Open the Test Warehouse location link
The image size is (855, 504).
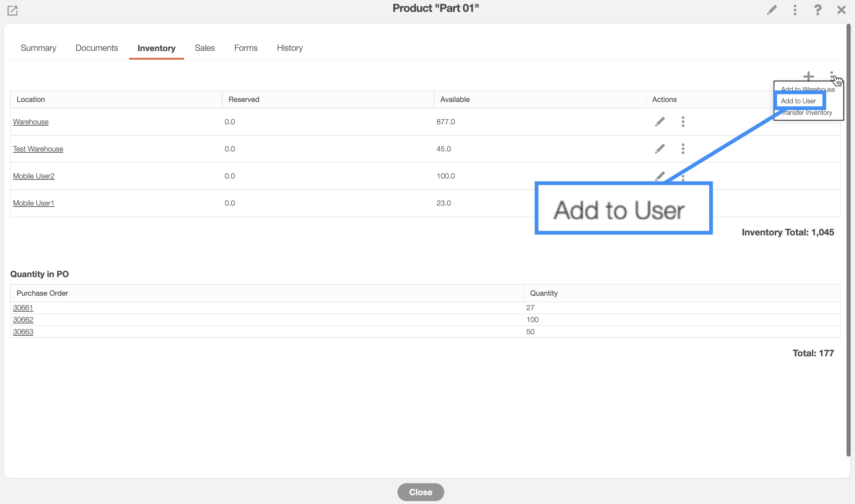pos(38,149)
